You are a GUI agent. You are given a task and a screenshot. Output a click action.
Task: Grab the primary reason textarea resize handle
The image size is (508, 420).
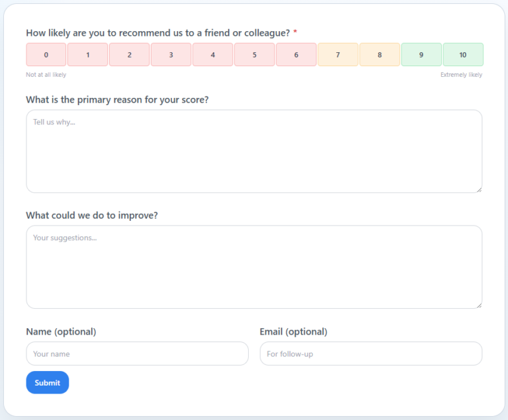[x=479, y=190]
